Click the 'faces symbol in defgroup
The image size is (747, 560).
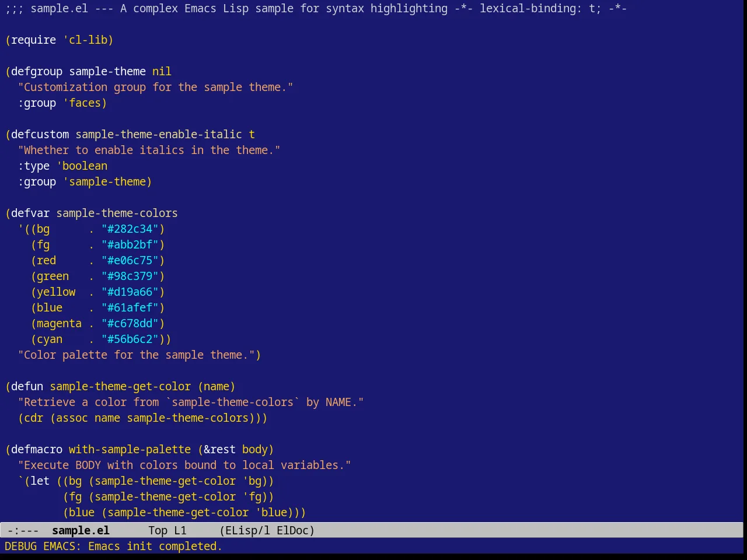[x=82, y=103]
